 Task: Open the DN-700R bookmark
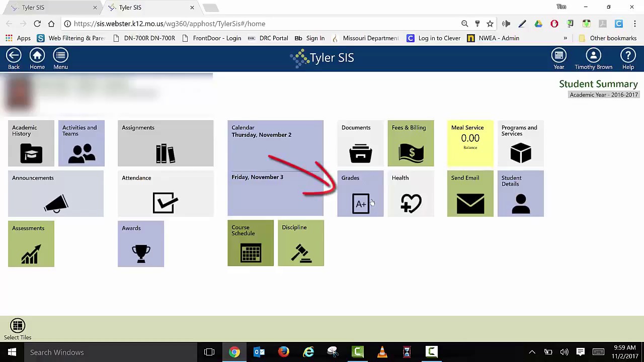144,38
